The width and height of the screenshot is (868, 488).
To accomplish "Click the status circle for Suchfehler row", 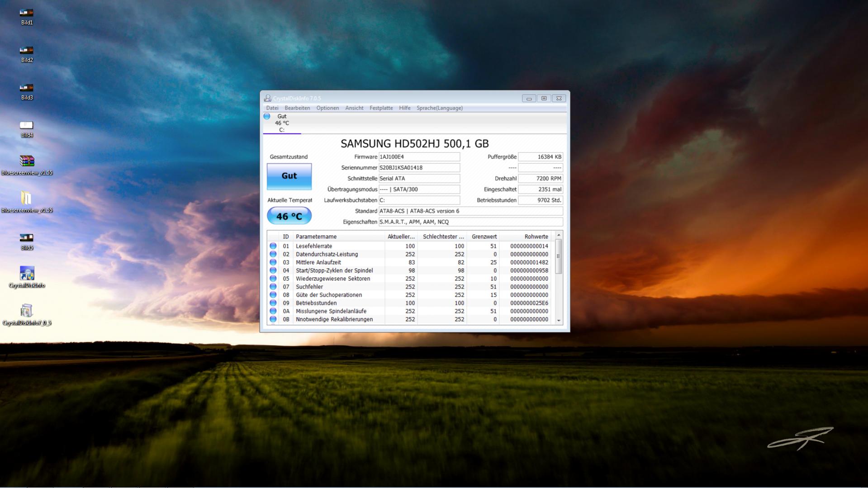I will tap(273, 287).
